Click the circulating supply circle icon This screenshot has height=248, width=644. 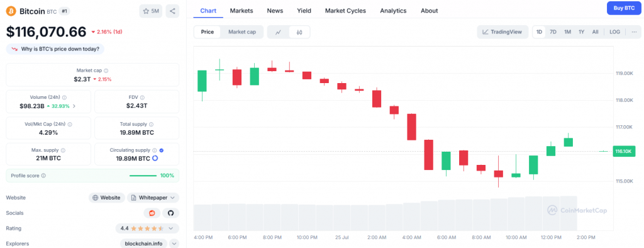[155, 159]
